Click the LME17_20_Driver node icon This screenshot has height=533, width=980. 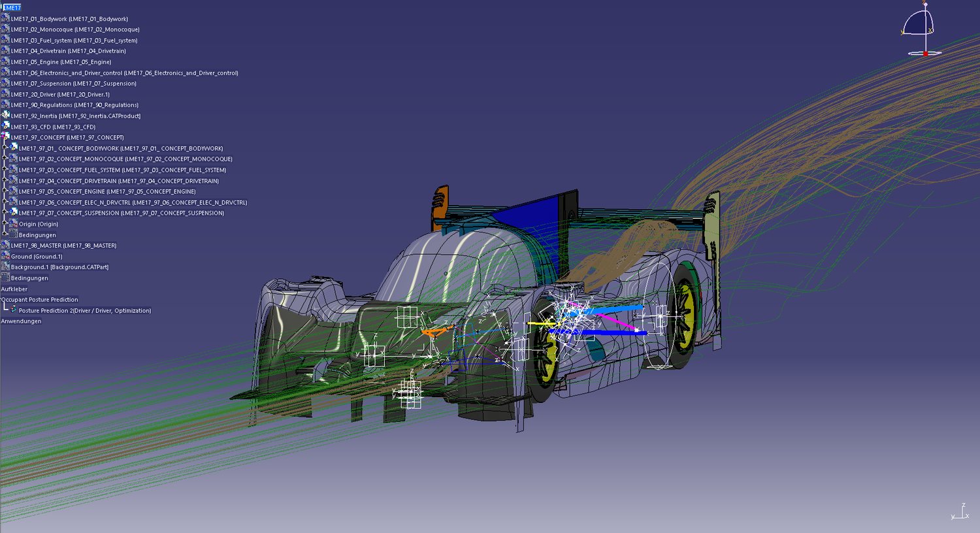(x=5, y=94)
